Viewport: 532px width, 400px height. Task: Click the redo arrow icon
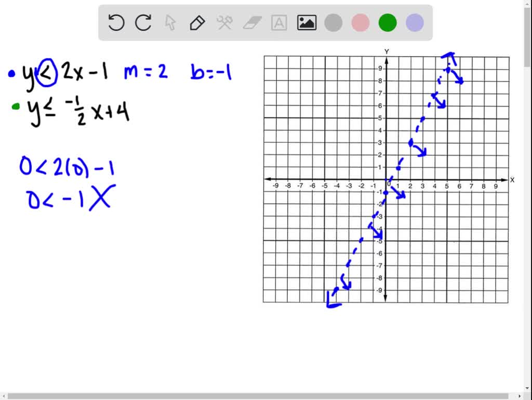click(143, 23)
